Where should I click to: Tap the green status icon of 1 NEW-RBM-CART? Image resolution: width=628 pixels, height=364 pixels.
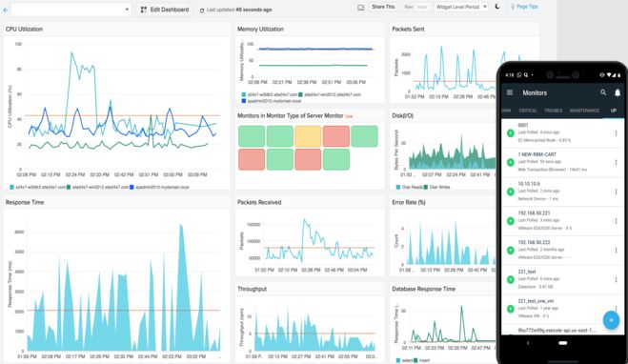[510, 163]
